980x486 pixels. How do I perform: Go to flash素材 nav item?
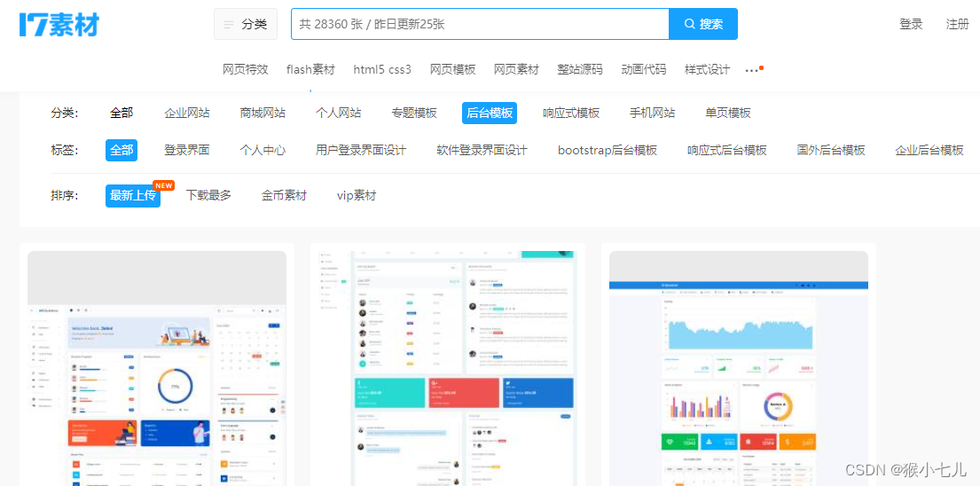[x=310, y=69]
